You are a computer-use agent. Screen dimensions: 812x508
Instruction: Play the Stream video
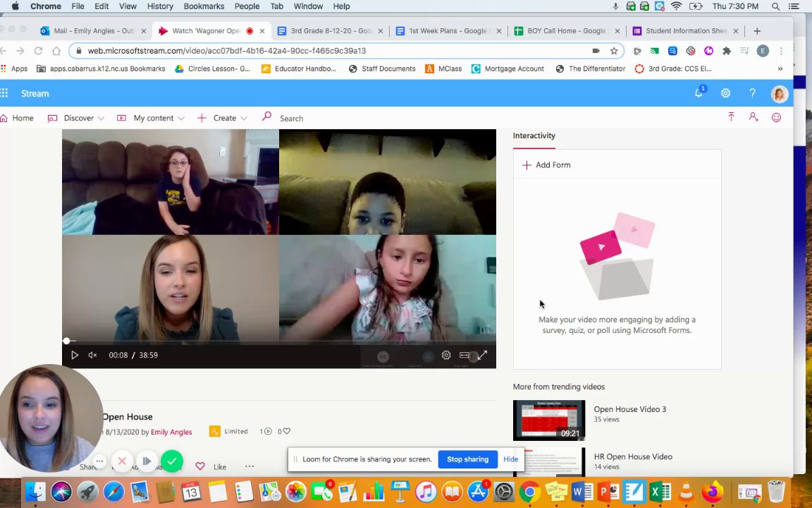(x=75, y=355)
